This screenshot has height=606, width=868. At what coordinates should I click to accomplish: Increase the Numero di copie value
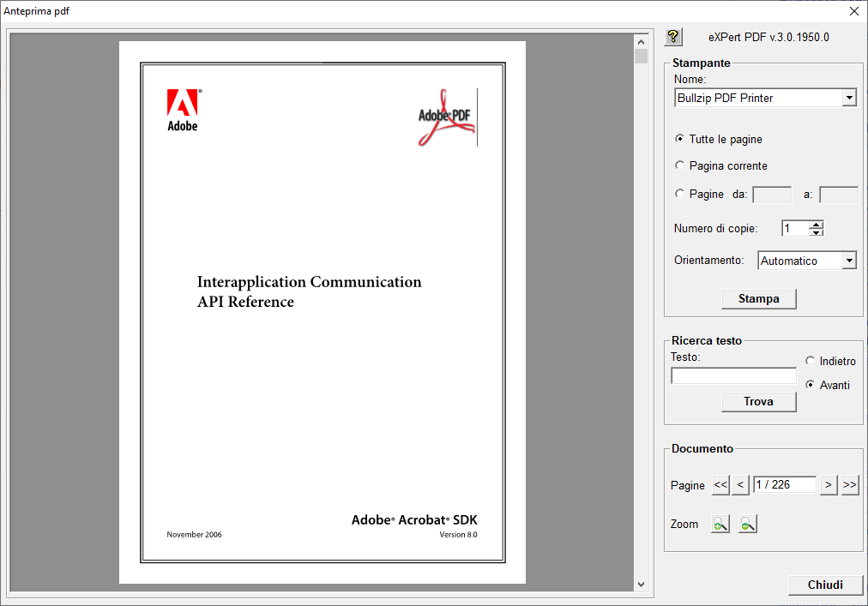817,225
